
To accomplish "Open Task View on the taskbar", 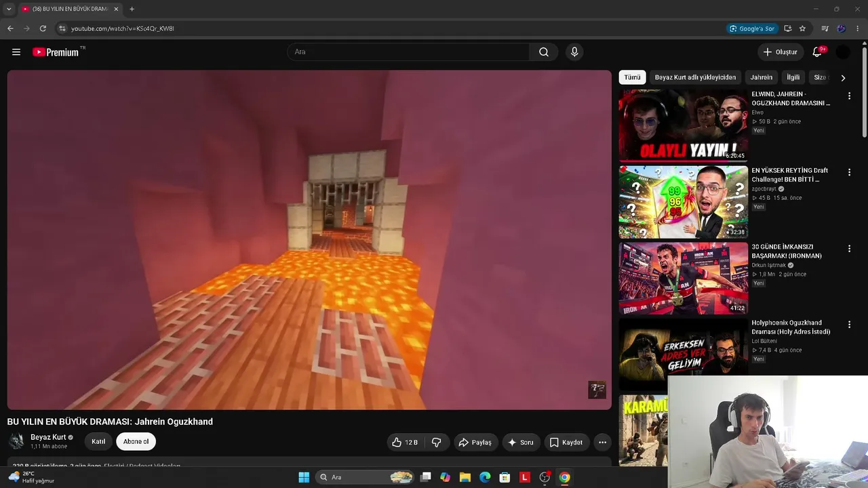I will click(x=425, y=477).
